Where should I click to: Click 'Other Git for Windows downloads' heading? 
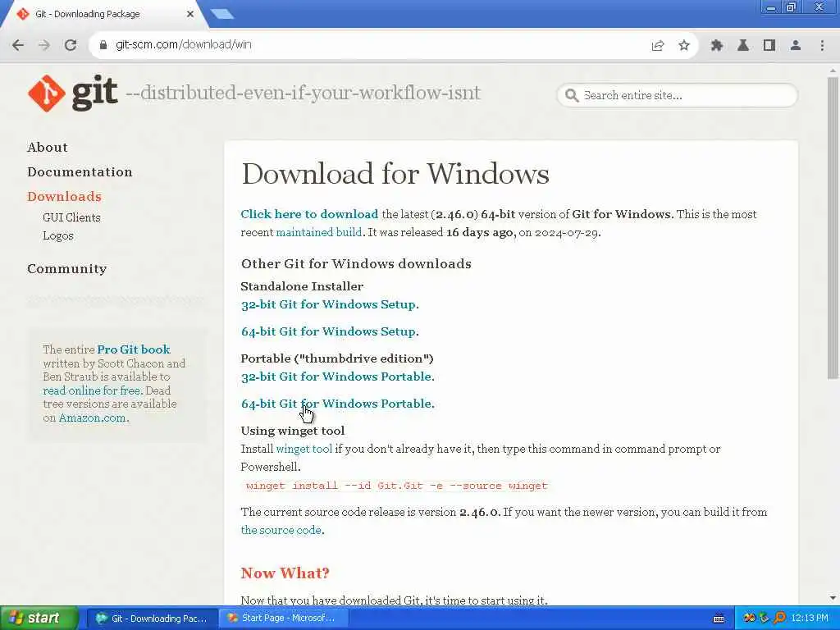click(356, 263)
